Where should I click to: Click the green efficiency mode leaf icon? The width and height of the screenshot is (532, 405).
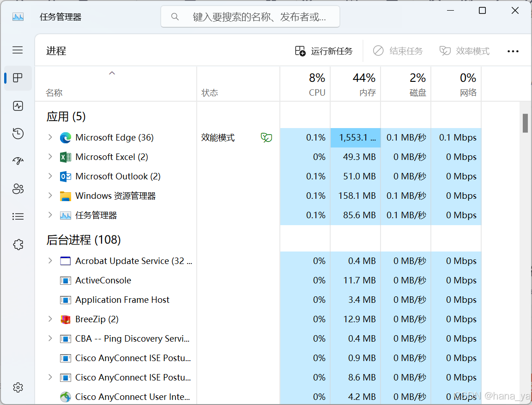(266, 138)
